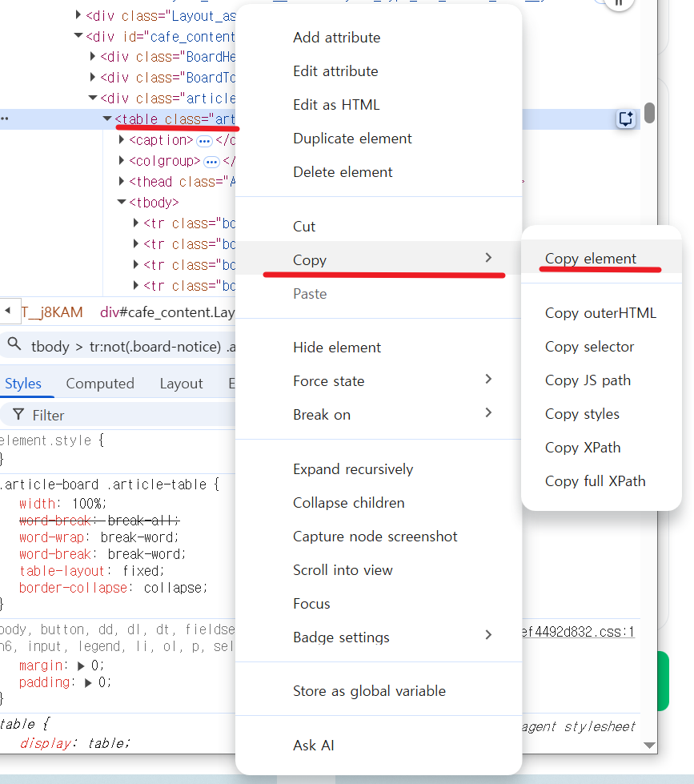Expand the padding shorthand triangle

pyautogui.click(x=88, y=682)
